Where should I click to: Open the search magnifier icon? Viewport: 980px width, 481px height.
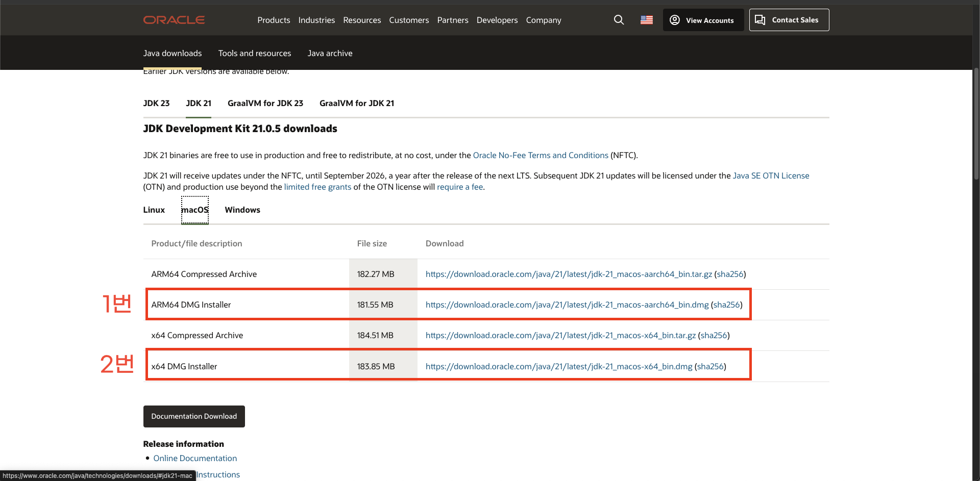(619, 20)
